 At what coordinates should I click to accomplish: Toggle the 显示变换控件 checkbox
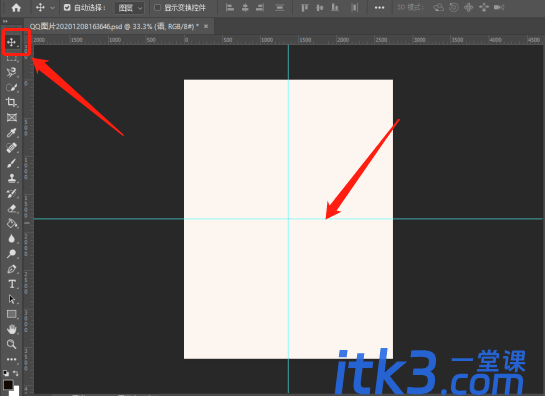(157, 8)
